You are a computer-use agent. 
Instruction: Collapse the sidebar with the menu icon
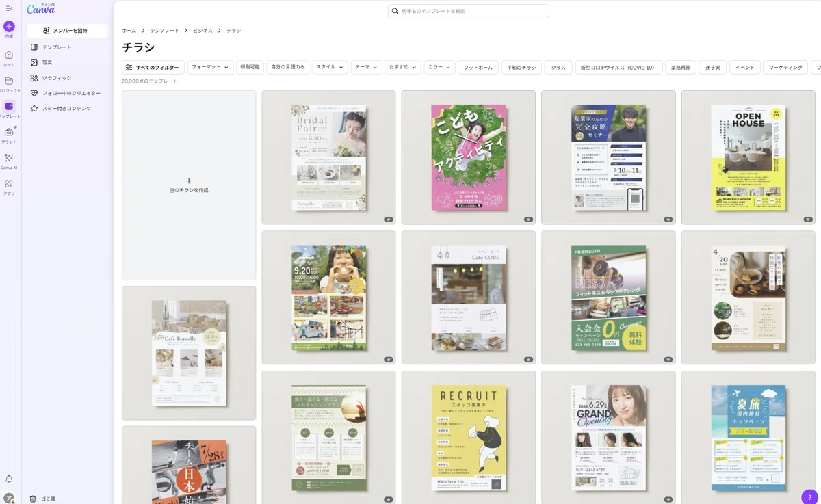9,8
